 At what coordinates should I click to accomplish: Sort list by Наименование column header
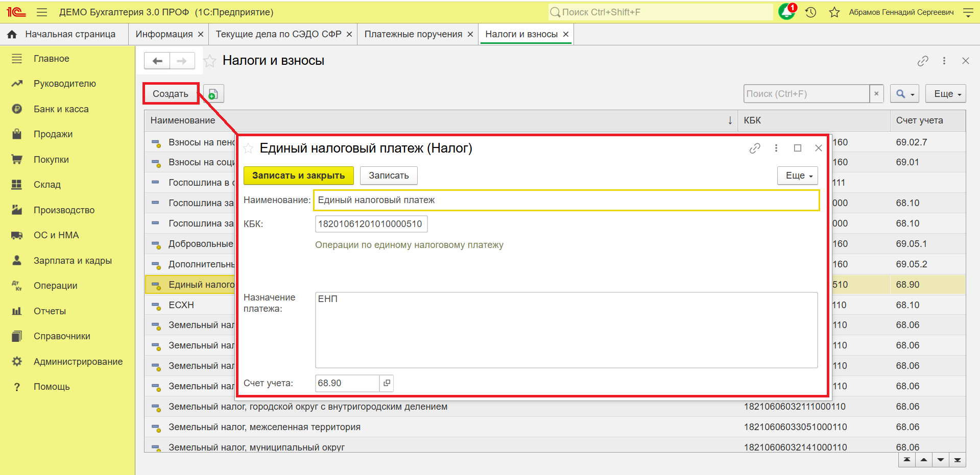(441, 120)
